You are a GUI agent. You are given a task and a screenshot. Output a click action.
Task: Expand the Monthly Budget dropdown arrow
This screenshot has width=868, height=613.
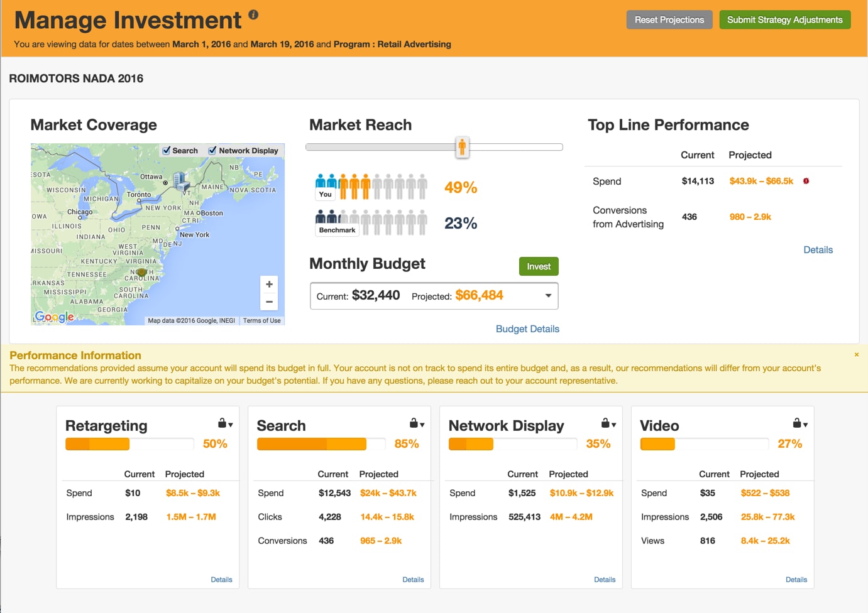click(x=548, y=296)
